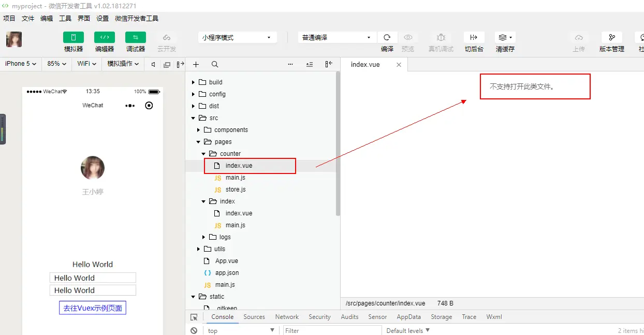The width and height of the screenshot is (644, 335).
Task: Click the devtools element inspector icon
Action: 194,317
